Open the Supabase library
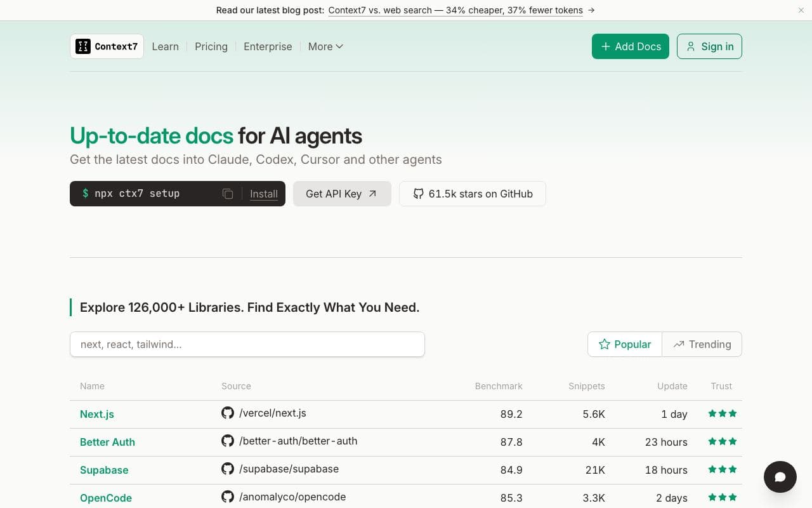This screenshot has width=812, height=508. point(104,470)
